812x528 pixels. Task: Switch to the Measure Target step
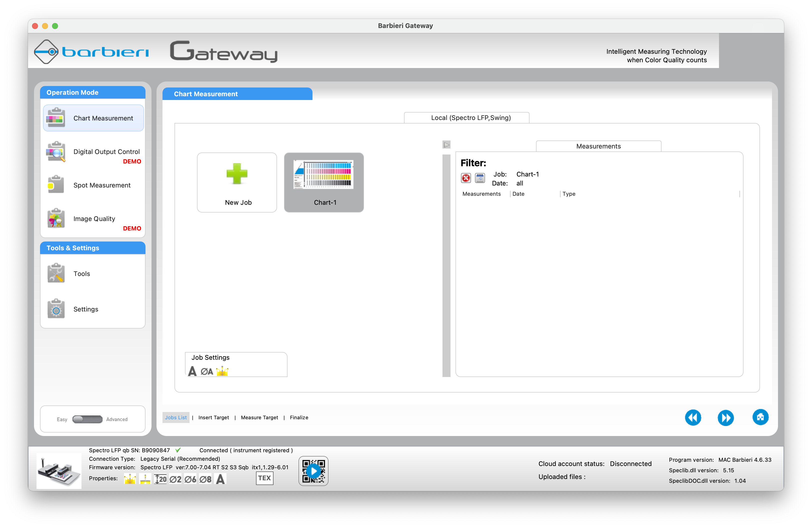(x=259, y=417)
